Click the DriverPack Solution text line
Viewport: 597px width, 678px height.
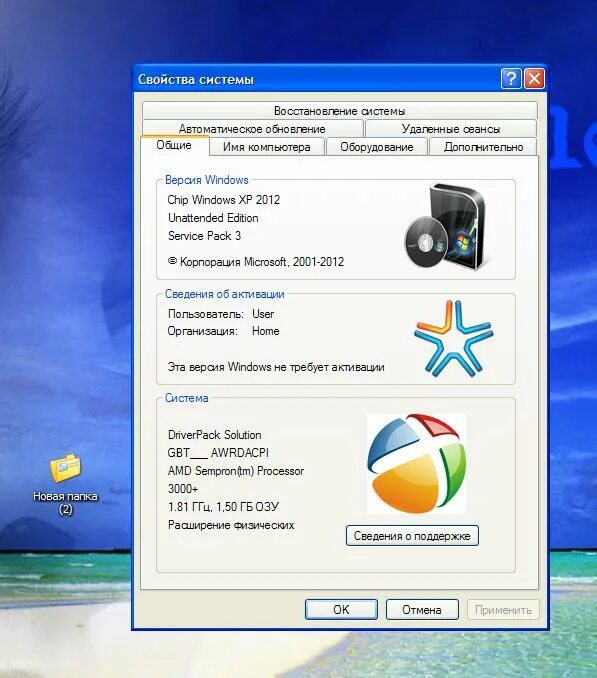coord(214,435)
